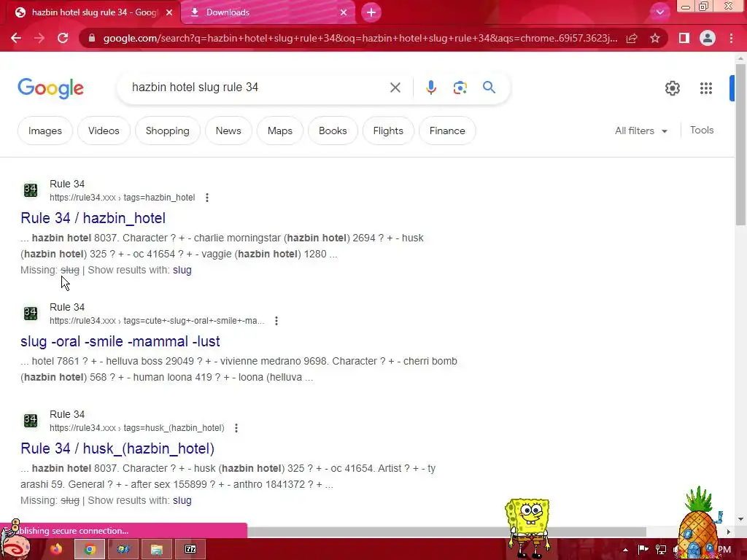Bookmark this page with the star icon

[655, 38]
